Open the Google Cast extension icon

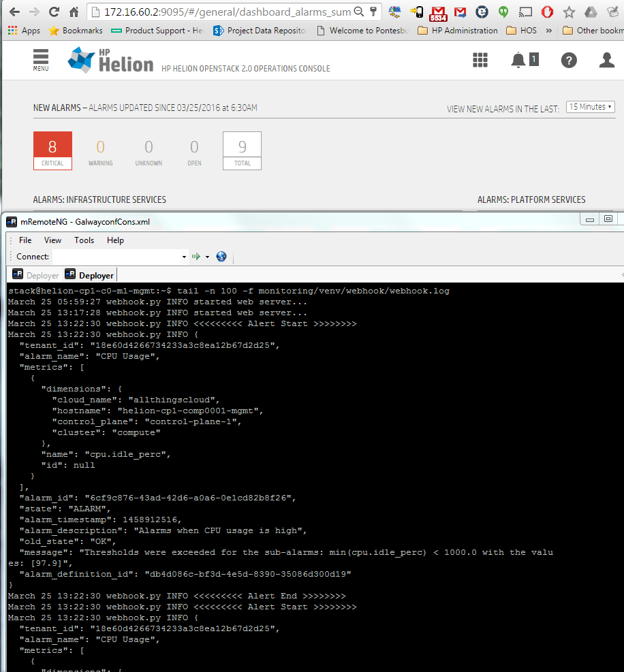point(525,12)
